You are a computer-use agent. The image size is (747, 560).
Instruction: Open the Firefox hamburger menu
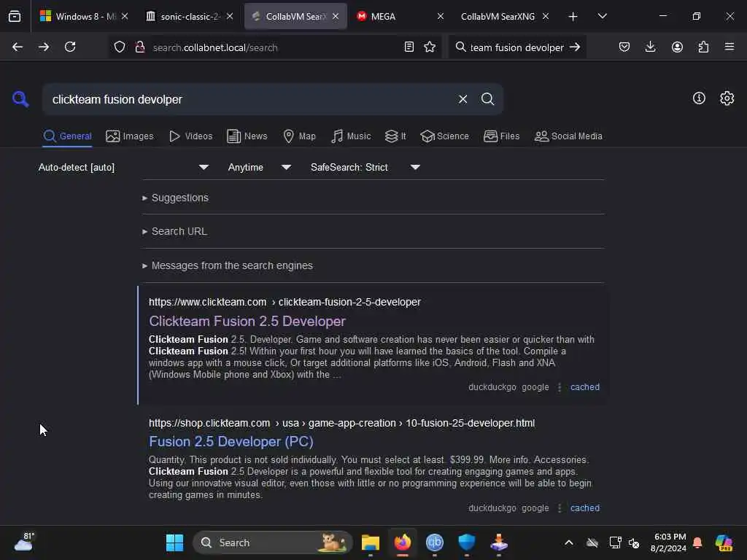(729, 47)
